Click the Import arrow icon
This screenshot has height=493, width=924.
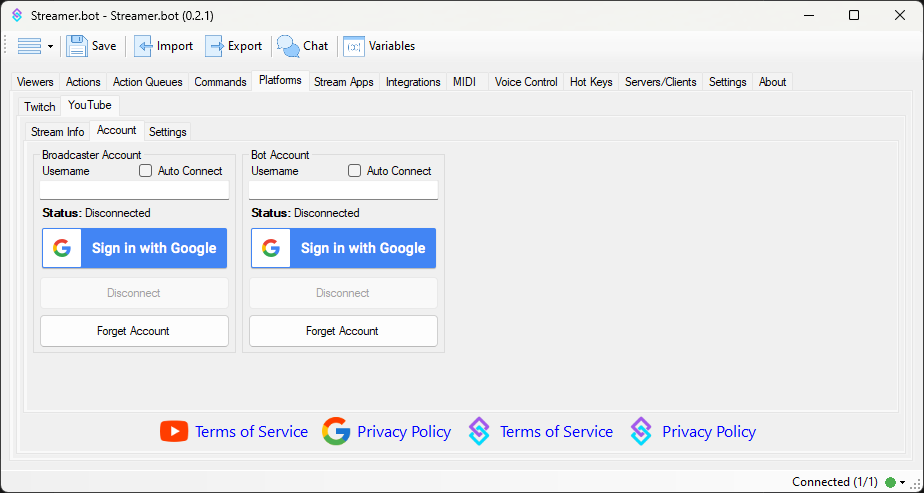pyautogui.click(x=143, y=46)
